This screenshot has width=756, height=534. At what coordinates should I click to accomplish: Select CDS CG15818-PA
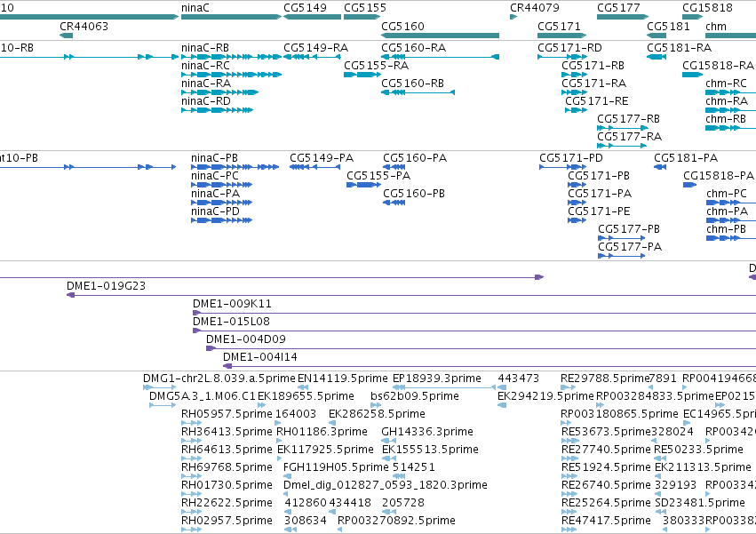pyautogui.click(x=690, y=185)
